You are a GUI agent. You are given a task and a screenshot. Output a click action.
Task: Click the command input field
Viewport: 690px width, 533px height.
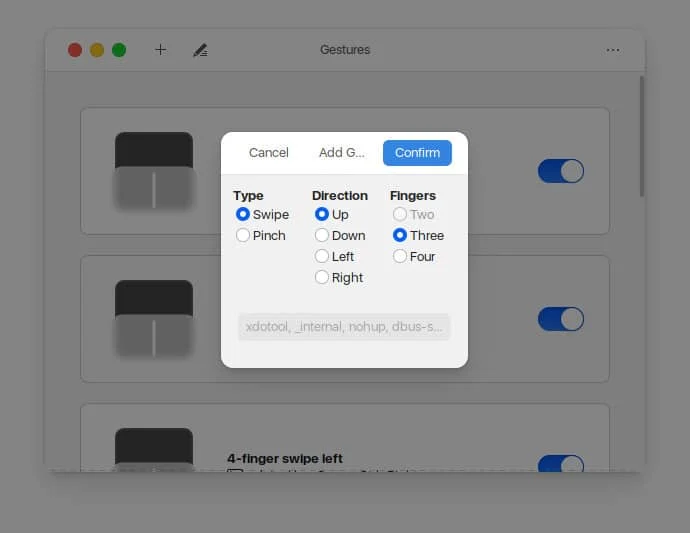344,327
